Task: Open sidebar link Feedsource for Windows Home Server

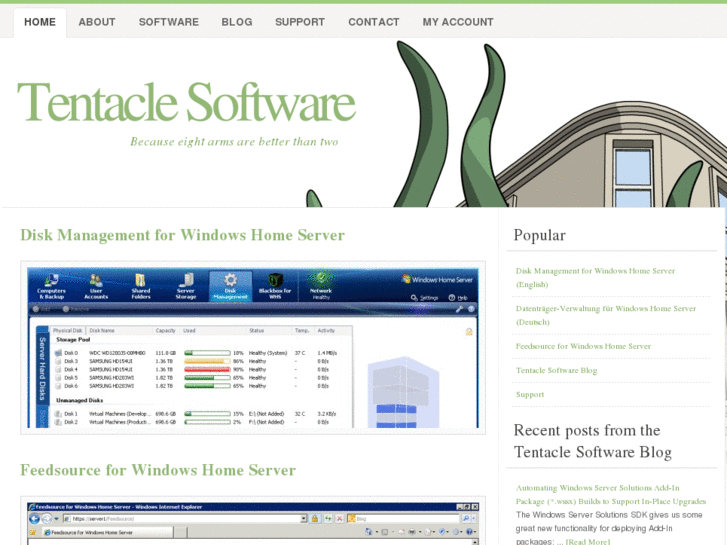Action: (583, 346)
